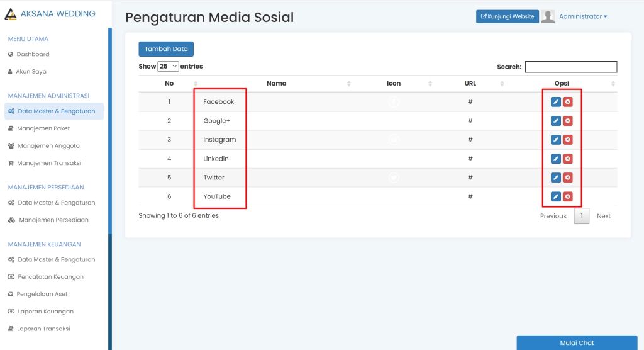
Task: Sort the table by URL column
Action: (470, 83)
